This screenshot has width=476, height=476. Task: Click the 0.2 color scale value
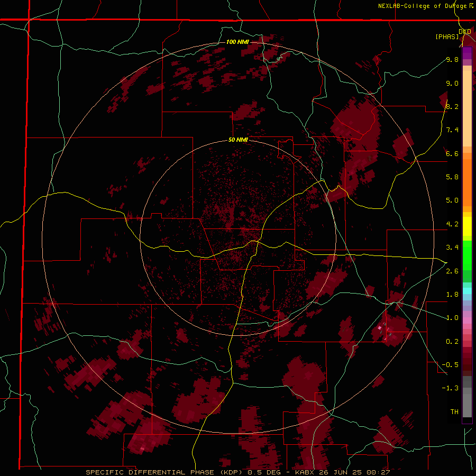[x=452, y=342]
